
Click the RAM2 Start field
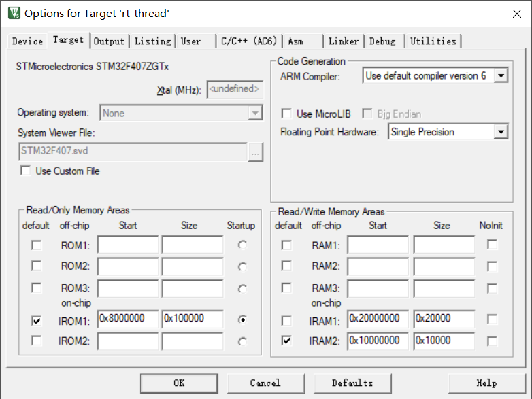point(378,266)
